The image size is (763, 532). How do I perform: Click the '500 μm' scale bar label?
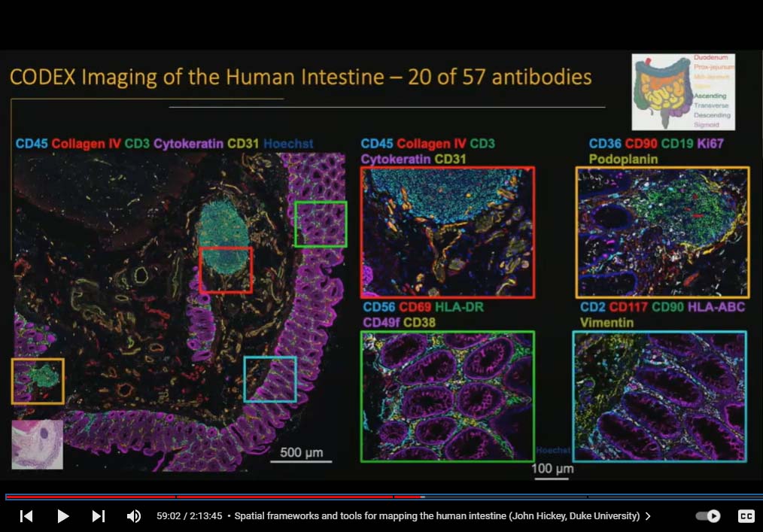[x=301, y=453]
